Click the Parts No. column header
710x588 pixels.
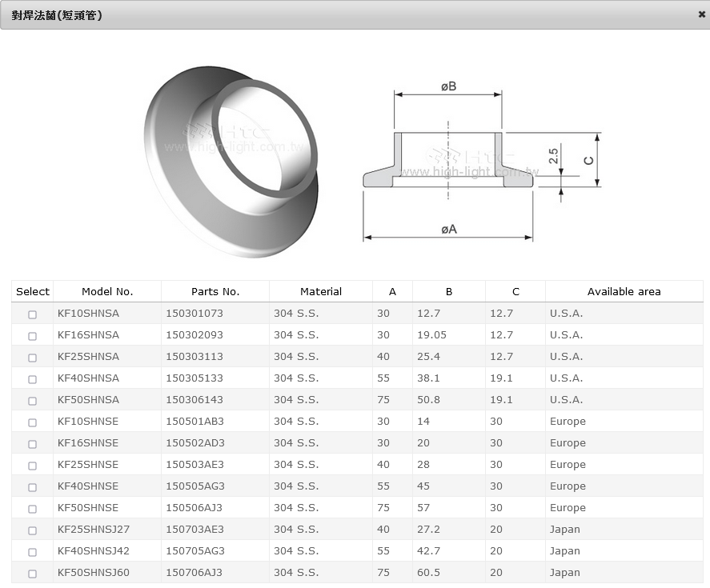pos(215,292)
